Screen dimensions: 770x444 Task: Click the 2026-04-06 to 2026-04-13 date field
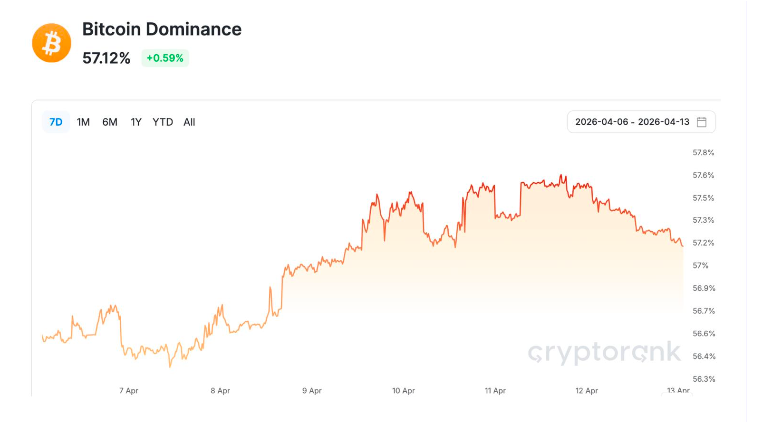click(x=631, y=122)
